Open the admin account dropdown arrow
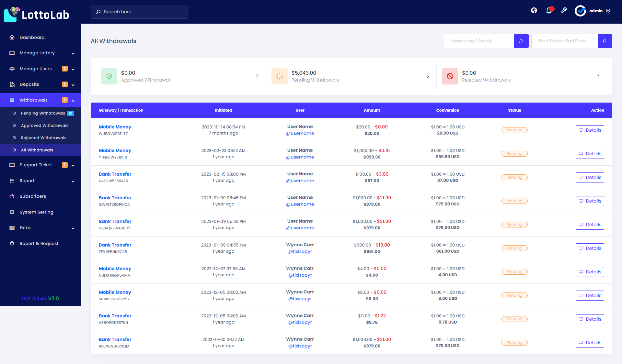Viewport: 622px width, 364px height. click(x=607, y=11)
